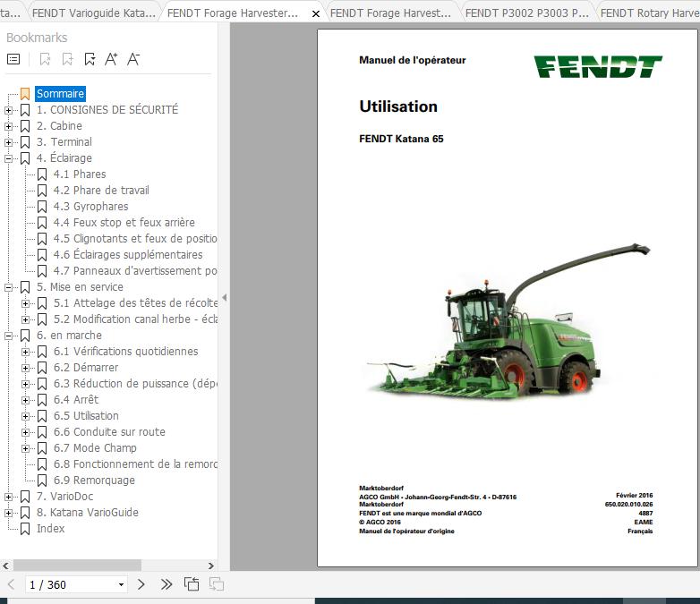Image resolution: width=700 pixels, height=604 pixels.
Task: Open 4.3 Gyrophares bookmark
Action: (x=90, y=206)
